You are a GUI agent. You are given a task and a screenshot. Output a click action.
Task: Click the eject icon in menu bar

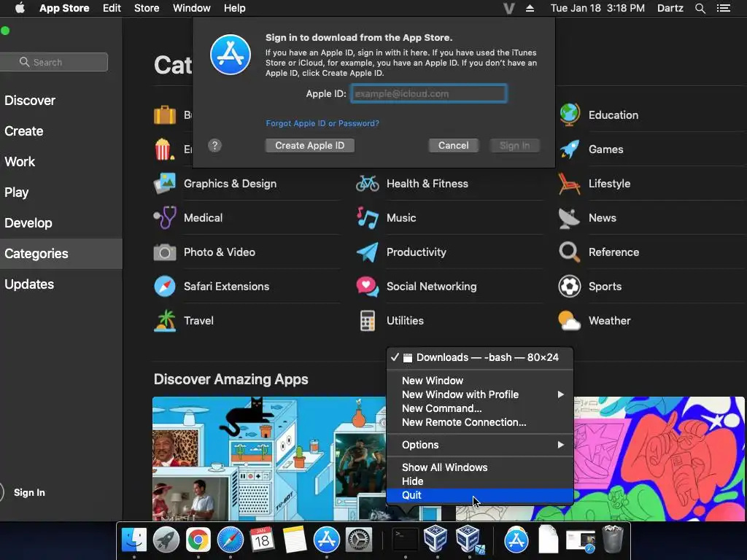(530, 8)
